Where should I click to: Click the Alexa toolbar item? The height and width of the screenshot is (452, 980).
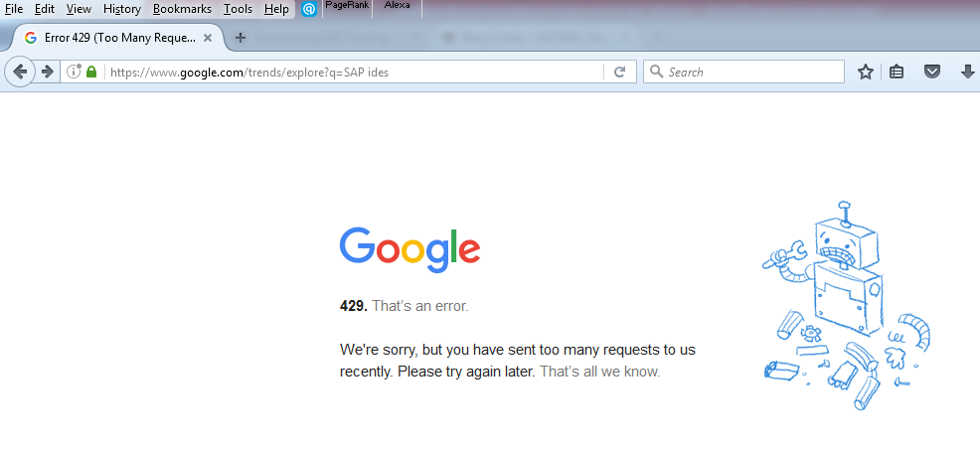(x=397, y=6)
